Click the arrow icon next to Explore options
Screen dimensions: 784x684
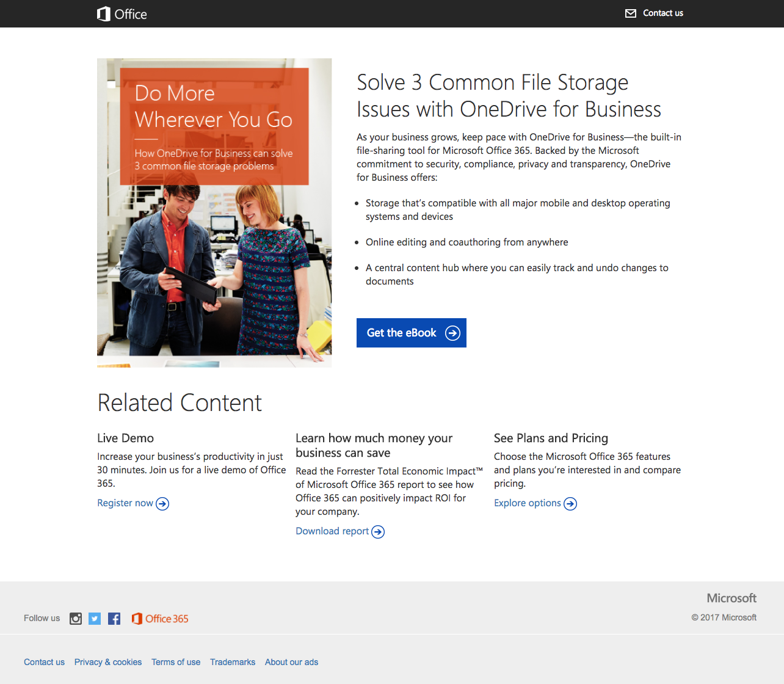(570, 503)
